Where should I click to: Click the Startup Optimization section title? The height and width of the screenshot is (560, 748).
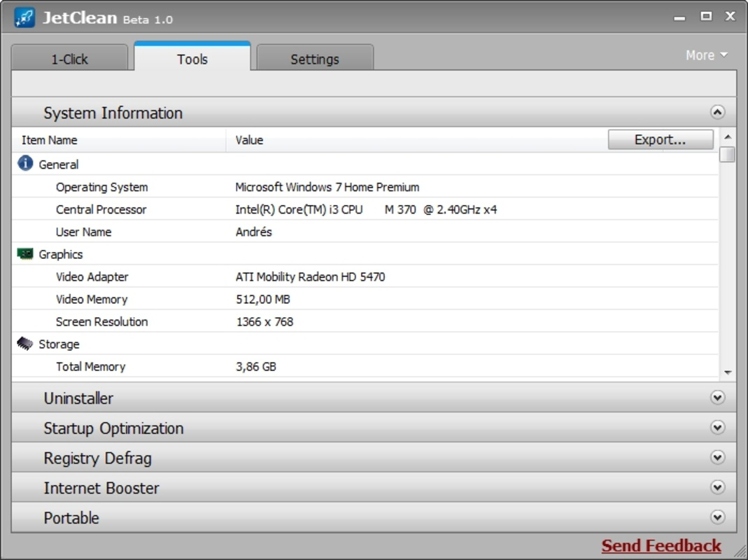pos(113,428)
